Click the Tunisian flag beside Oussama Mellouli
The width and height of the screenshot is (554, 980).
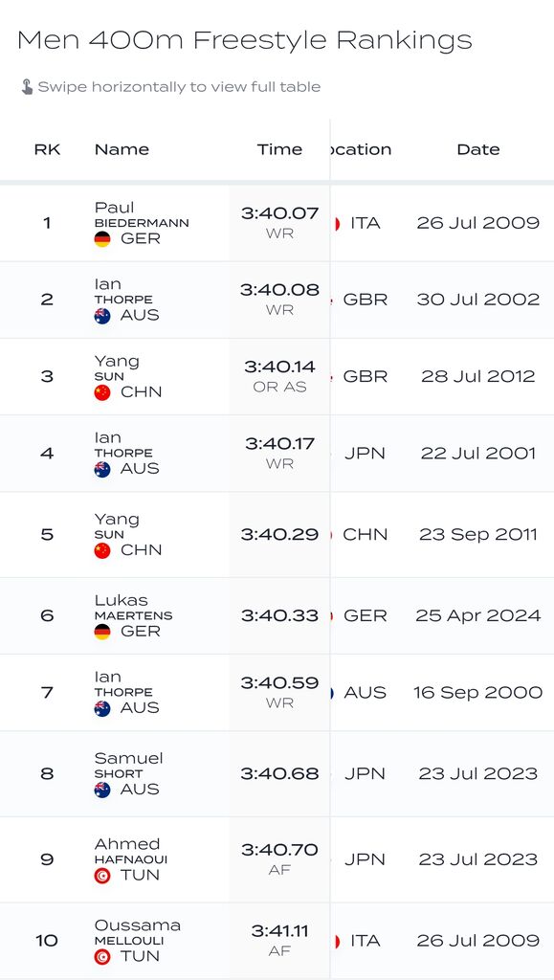(102, 957)
